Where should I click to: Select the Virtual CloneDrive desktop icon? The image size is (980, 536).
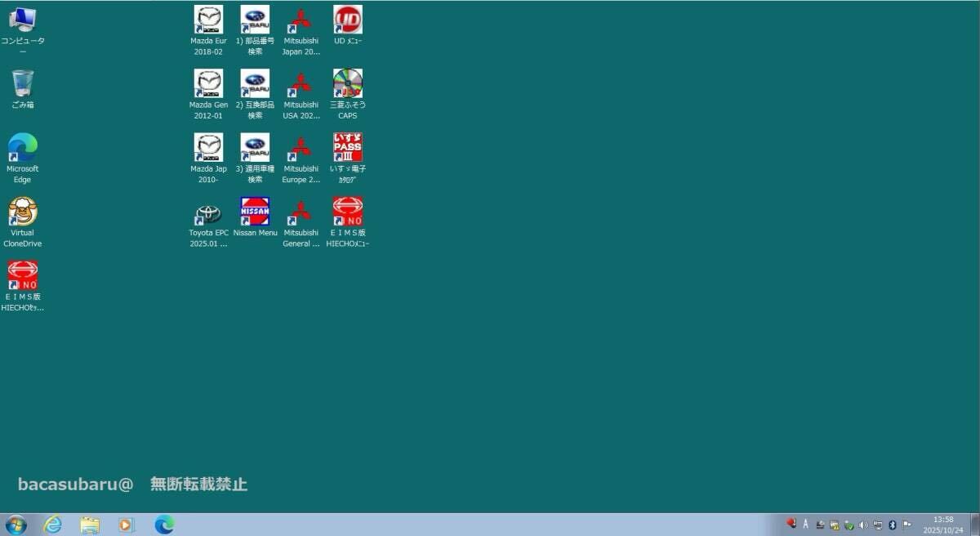tap(23, 212)
